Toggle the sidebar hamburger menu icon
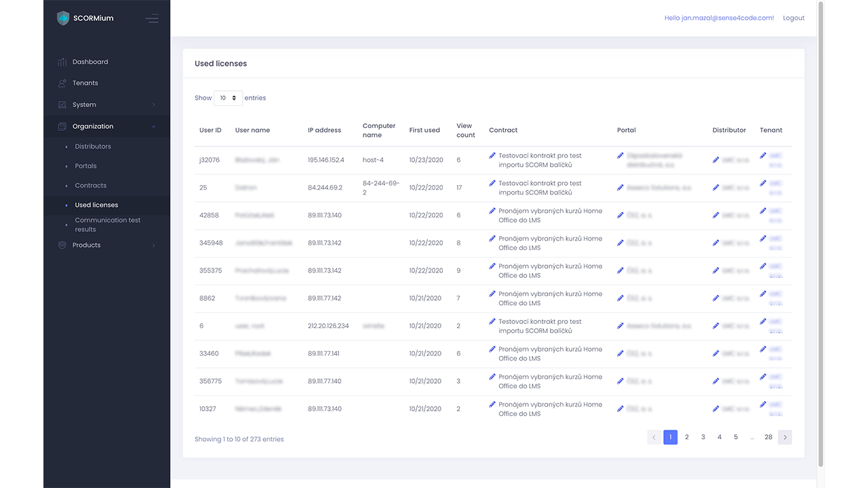 (152, 18)
